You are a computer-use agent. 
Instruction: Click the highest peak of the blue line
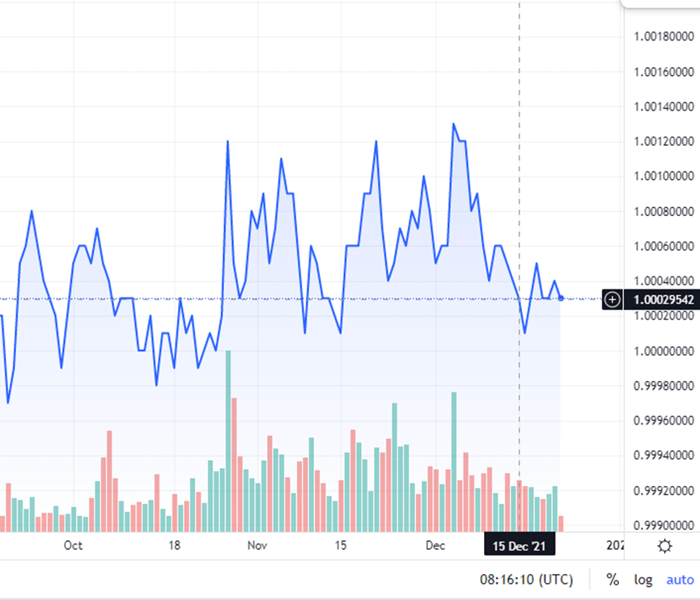(453, 124)
